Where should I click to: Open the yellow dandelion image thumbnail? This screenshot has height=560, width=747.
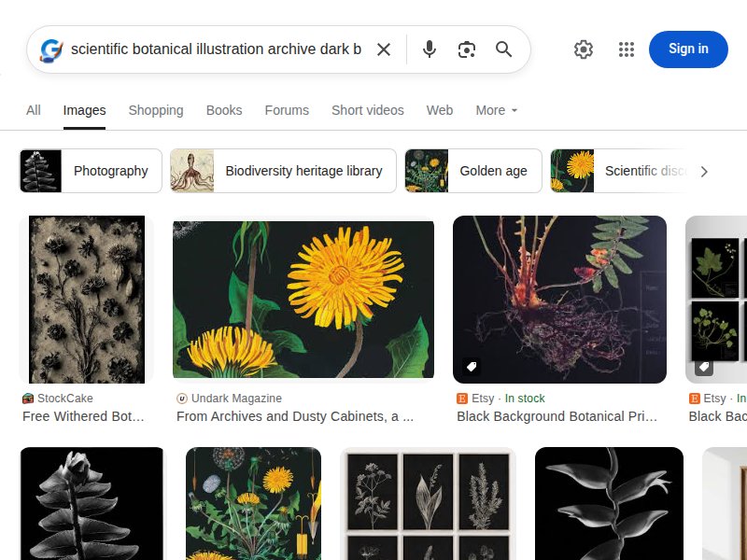point(303,298)
